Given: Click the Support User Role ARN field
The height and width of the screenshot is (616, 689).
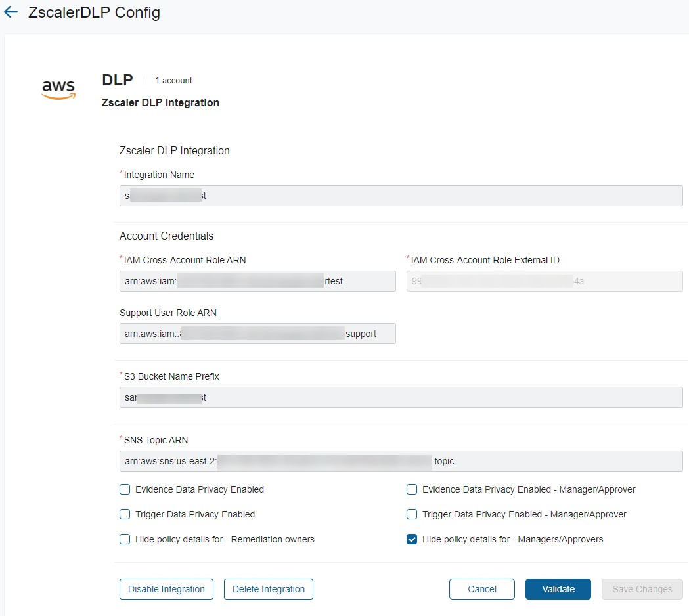Looking at the screenshot, I should click(257, 334).
